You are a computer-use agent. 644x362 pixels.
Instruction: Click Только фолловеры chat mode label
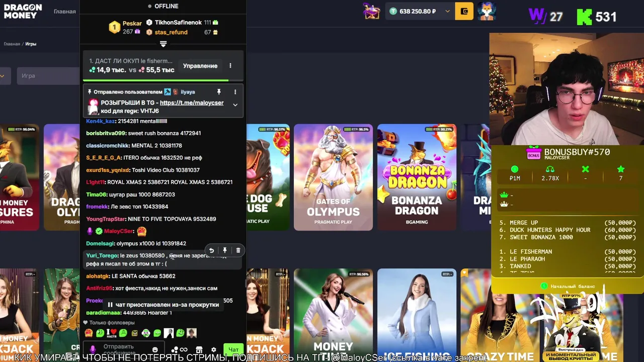coord(112,323)
